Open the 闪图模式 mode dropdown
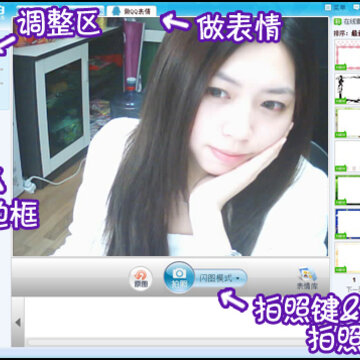 (220, 278)
